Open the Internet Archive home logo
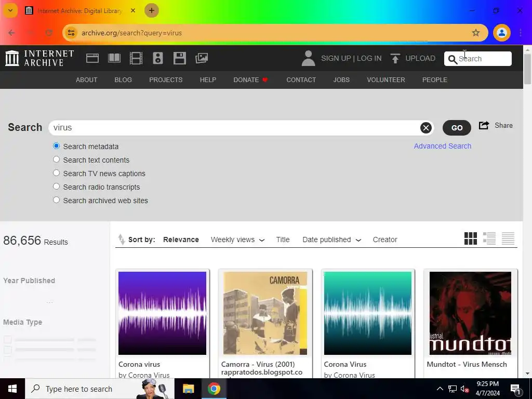 coord(39,58)
